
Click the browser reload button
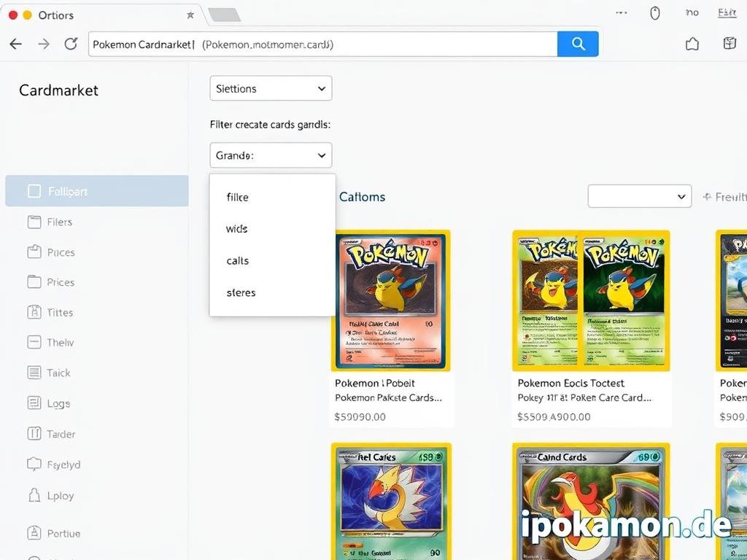click(x=70, y=44)
